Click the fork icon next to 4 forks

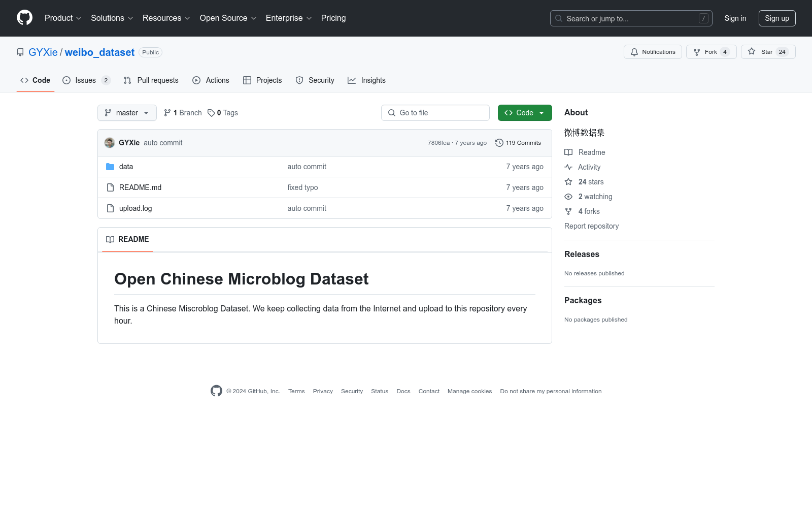568,211
